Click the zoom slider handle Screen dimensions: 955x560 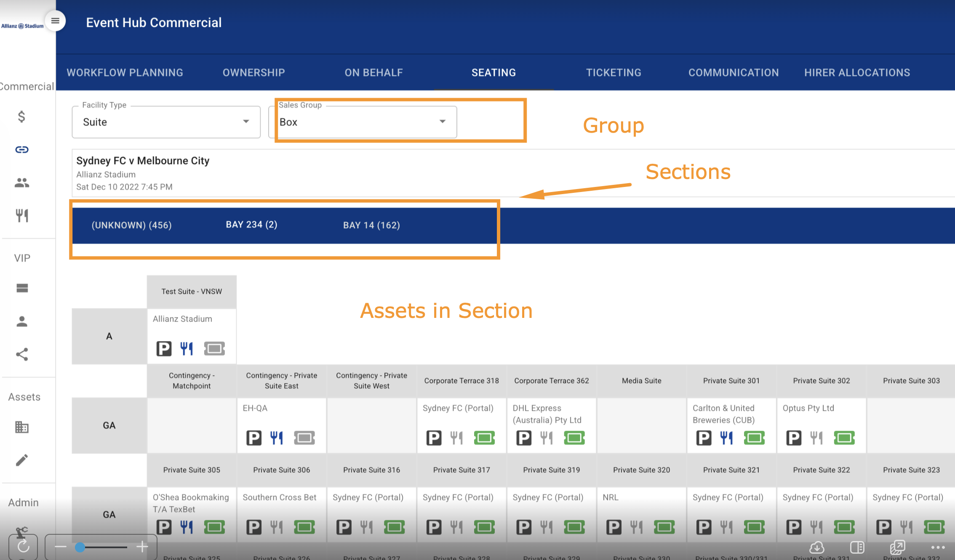[x=80, y=547]
